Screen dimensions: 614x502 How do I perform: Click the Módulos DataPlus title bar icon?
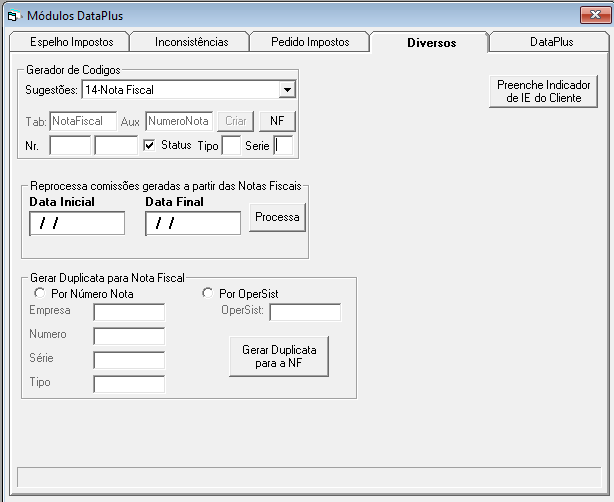point(13,16)
